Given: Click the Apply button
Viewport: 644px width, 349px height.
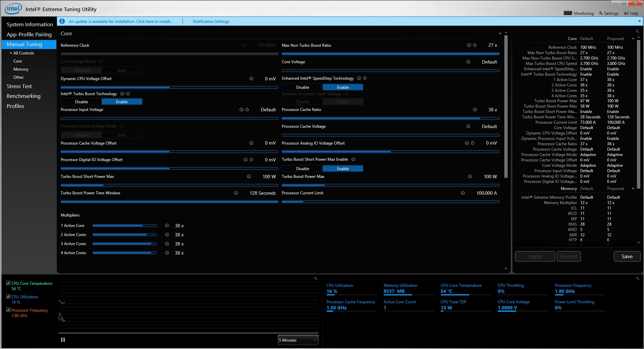Looking at the screenshot, I should pyautogui.click(x=535, y=257).
